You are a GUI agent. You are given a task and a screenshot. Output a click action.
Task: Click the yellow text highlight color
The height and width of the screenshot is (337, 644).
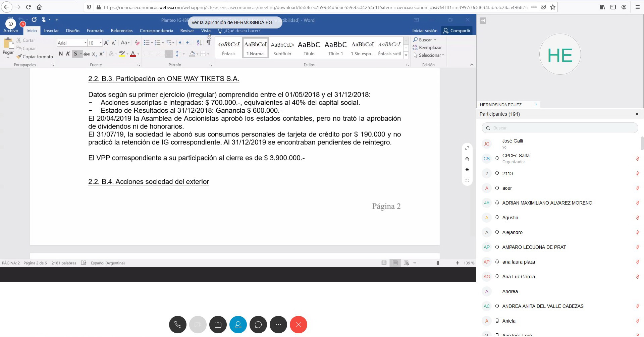pyautogui.click(x=122, y=54)
